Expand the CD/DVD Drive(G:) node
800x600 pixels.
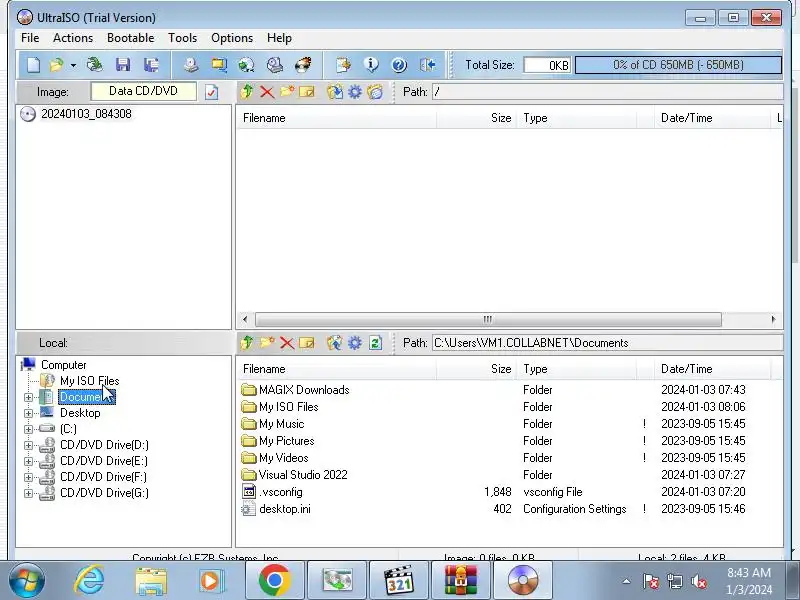point(29,493)
